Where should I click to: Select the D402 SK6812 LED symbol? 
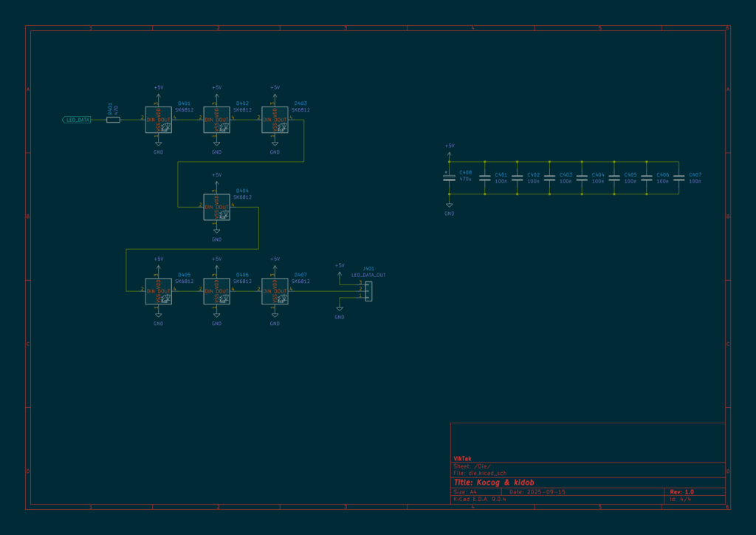click(x=216, y=119)
